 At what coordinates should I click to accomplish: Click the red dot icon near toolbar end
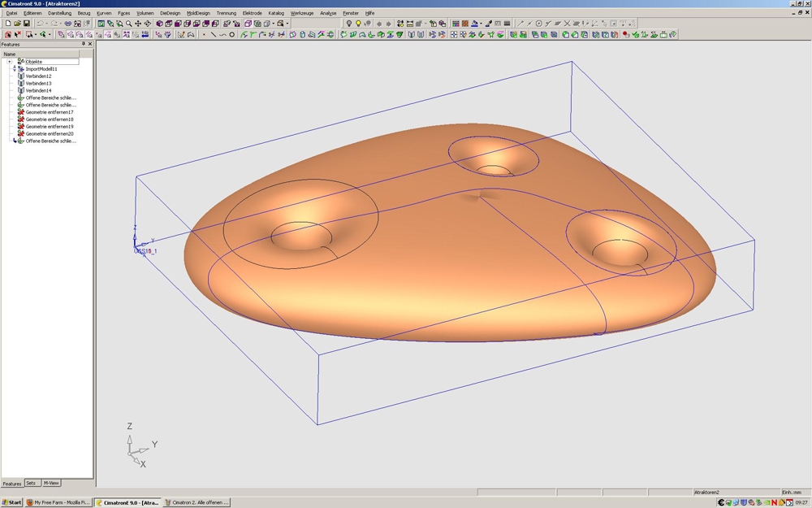pos(625,35)
